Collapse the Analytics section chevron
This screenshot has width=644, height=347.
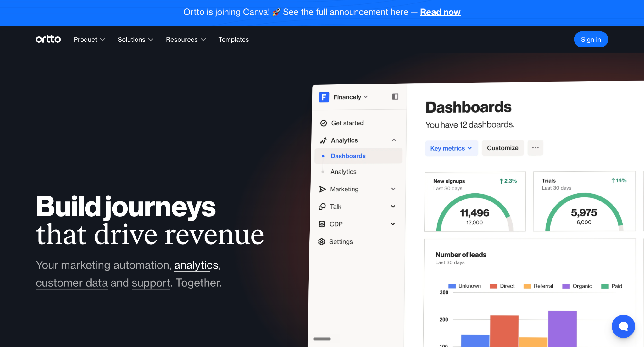(x=394, y=140)
